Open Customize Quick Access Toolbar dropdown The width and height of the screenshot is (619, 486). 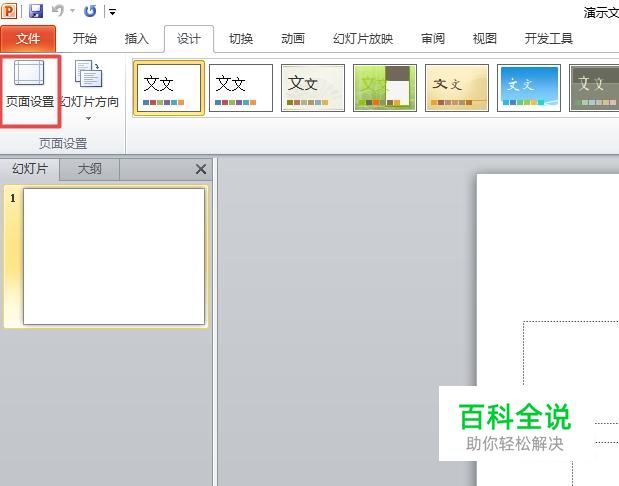point(113,12)
